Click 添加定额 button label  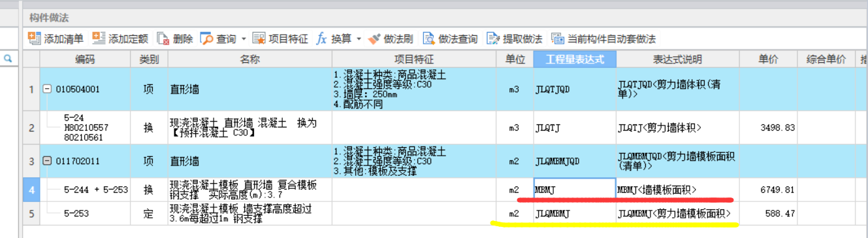point(128,39)
